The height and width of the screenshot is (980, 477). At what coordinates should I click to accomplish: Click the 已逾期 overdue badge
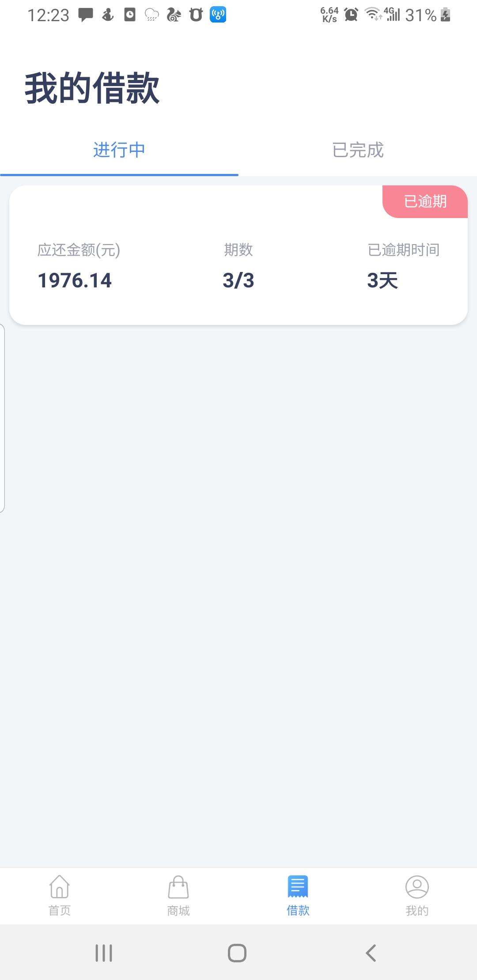point(425,202)
